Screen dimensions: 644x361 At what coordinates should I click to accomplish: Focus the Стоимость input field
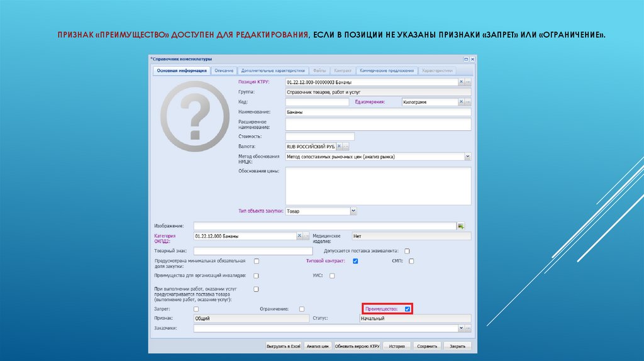tap(320, 136)
